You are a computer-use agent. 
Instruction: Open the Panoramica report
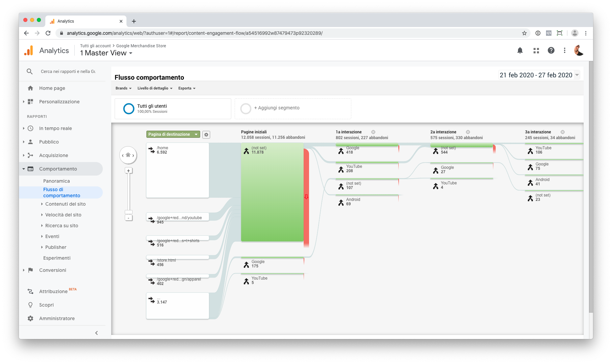tap(56, 181)
